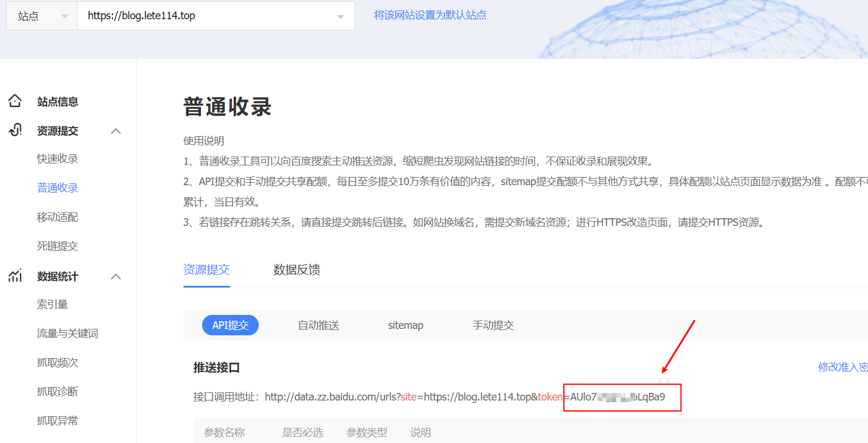The height and width of the screenshot is (443, 868).
Task: Open 死链提交 in the sidebar
Action: pyautogui.click(x=57, y=246)
